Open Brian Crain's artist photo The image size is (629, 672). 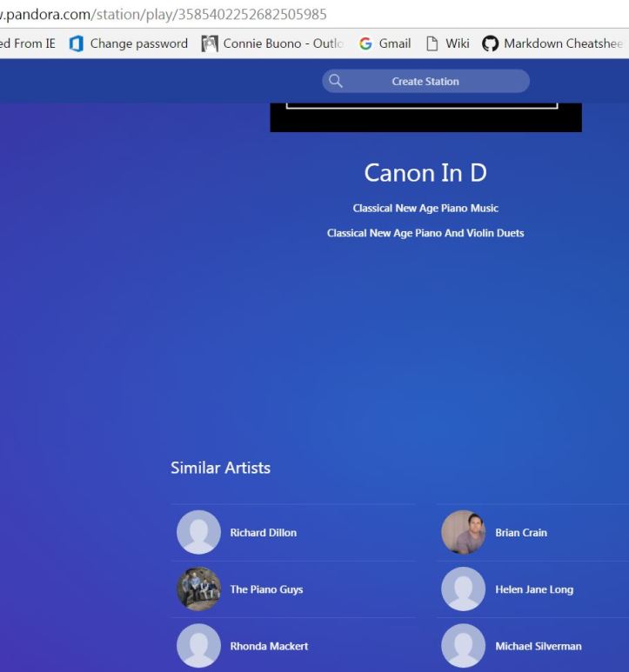[463, 532]
